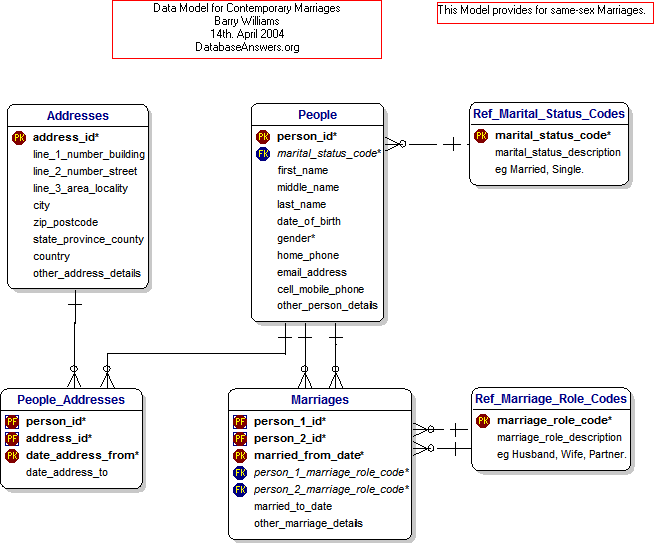Click the zip_postcode attribute
Screen dimensions: 659x545
click(66, 223)
